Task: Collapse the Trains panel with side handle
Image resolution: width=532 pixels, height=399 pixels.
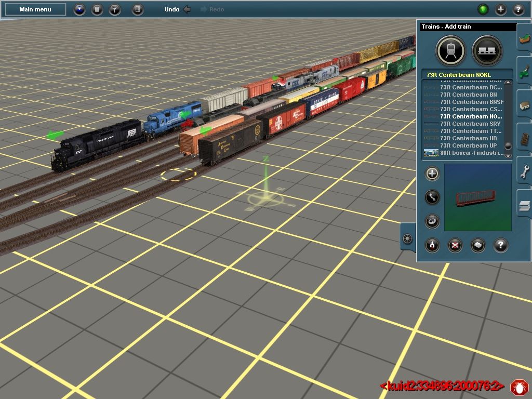Action: (407, 239)
